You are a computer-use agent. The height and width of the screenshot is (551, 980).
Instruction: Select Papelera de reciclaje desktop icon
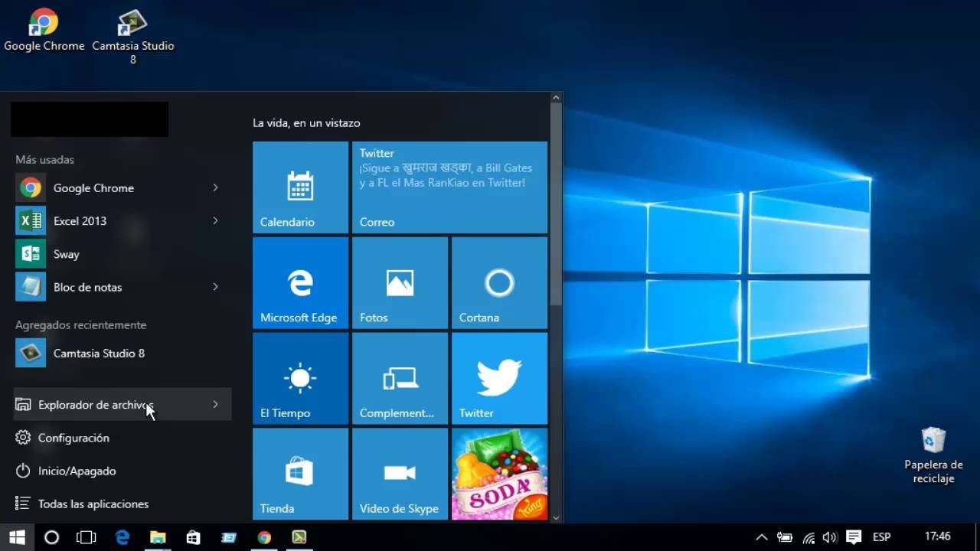[933, 455]
